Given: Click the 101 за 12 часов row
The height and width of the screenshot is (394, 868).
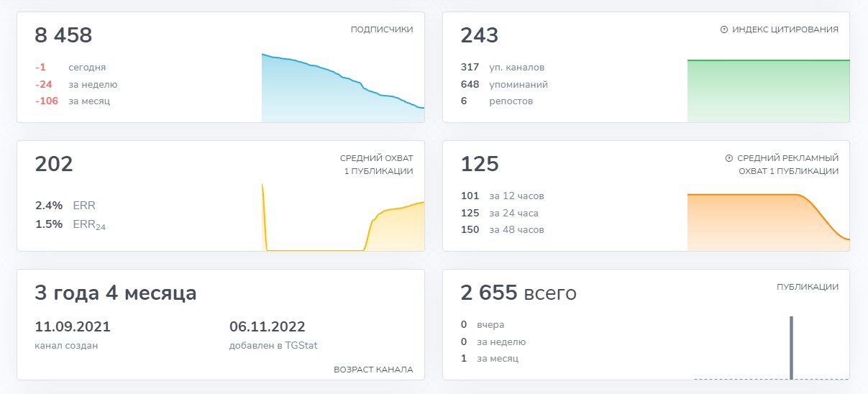Looking at the screenshot, I should [503, 196].
